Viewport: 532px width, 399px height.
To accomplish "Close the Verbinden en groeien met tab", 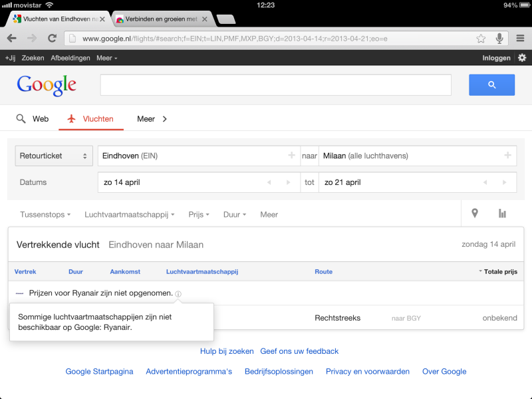I will (205, 19).
